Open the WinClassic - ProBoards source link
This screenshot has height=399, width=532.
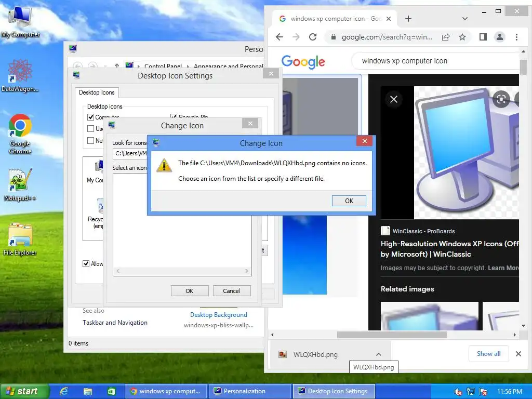tap(418, 231)
